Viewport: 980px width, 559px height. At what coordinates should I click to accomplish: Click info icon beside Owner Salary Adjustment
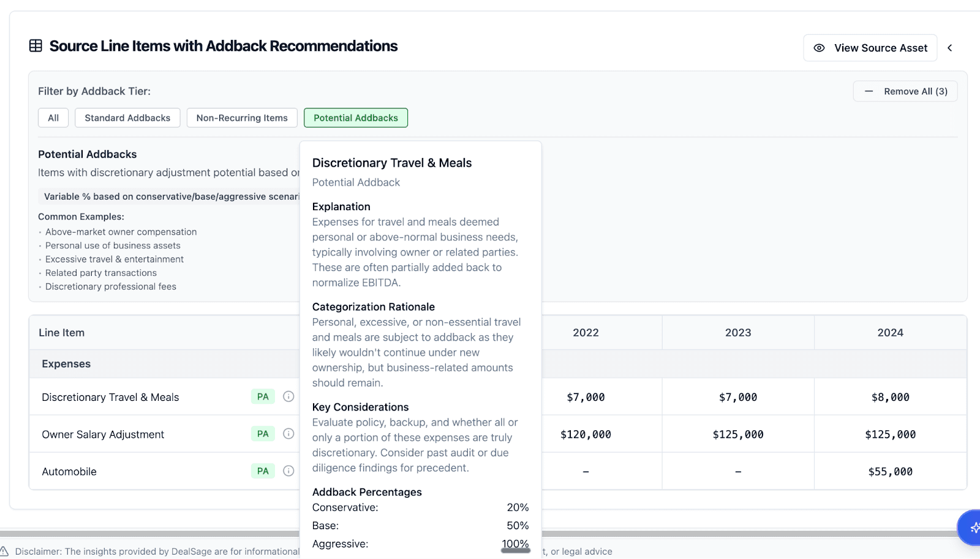coord(288,434)
